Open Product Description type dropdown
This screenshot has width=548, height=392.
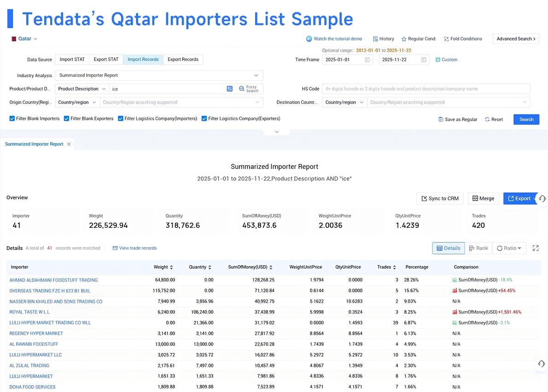pyautogui.click(x=82, y=89)
